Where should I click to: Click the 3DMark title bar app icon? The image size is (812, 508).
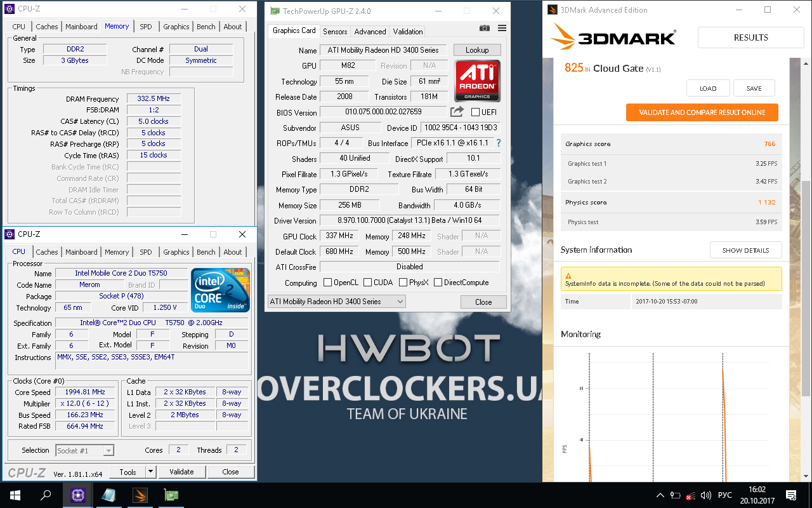point(553,10)
